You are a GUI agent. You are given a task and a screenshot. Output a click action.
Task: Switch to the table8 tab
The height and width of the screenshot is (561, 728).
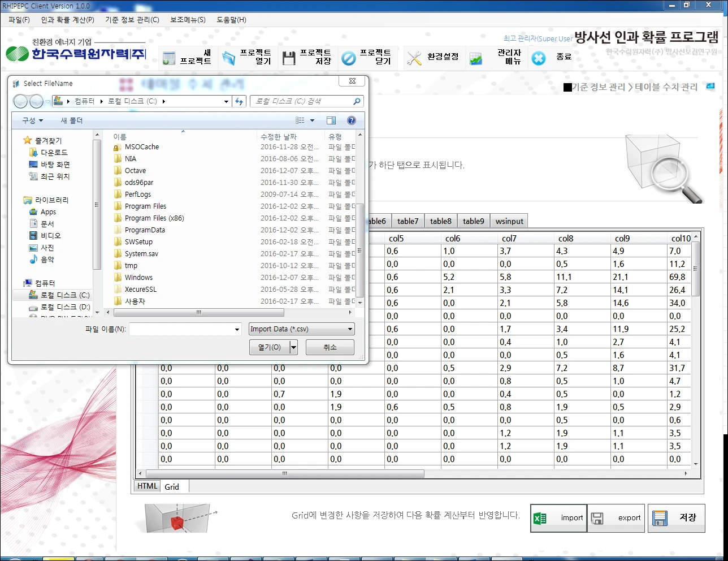click(440, 221)
